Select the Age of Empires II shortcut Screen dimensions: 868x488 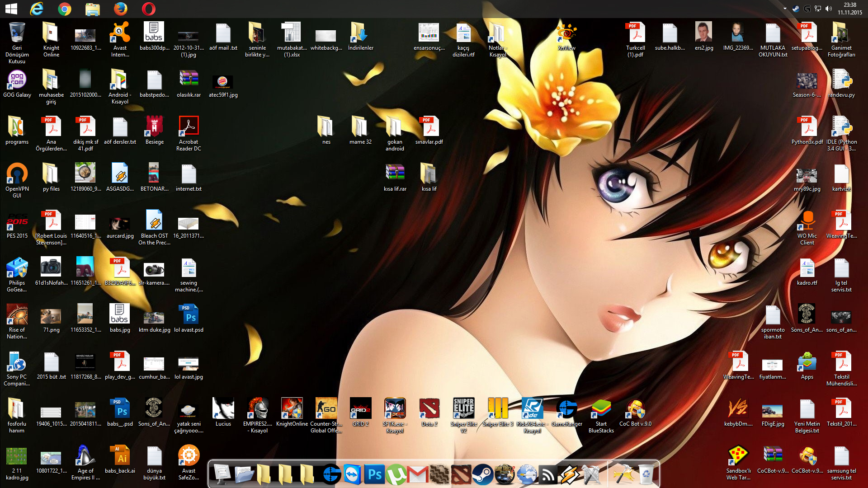pyautogui.click(x=85, y=463)
